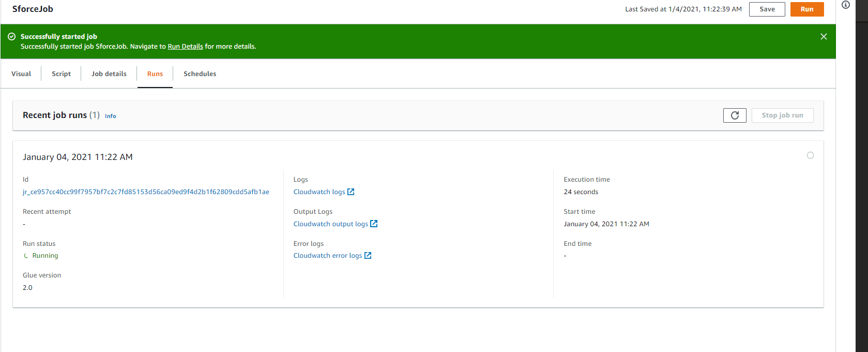Image resolution: width=868 pixels, height=352 pixels.
Task: Open the Info link beside Recent job runs
Action: (x=111, y=116)
